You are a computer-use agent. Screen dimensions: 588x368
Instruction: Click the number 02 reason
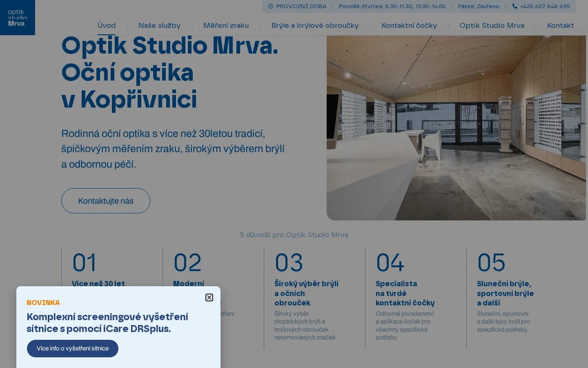tap(187, 263)
